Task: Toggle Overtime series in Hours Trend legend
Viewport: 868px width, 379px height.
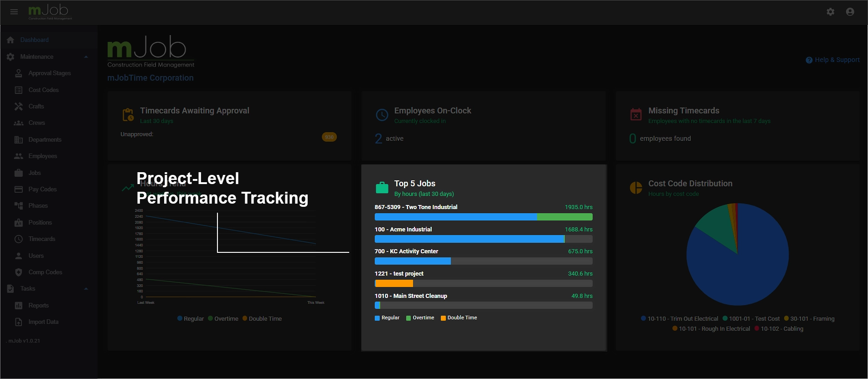Action: click(223, 319)
